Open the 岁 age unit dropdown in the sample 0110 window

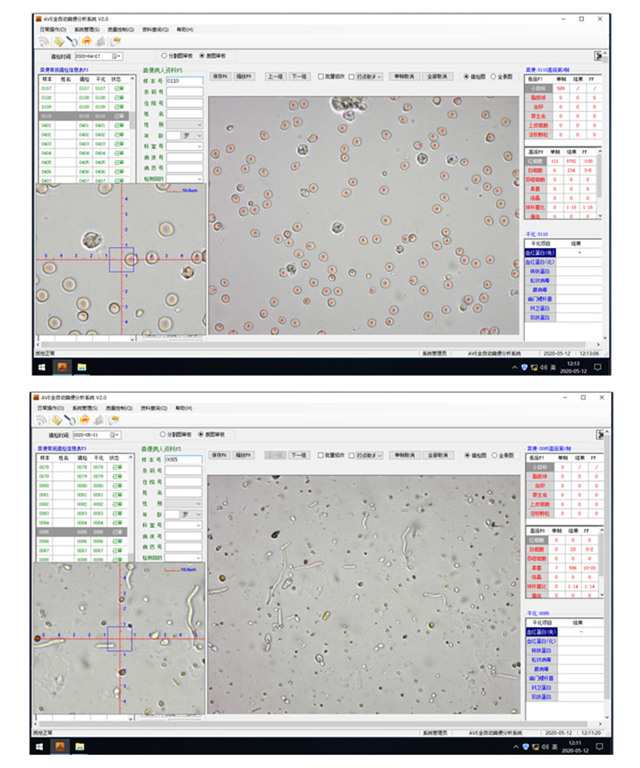pyautogui.click(x=192, y=135)
